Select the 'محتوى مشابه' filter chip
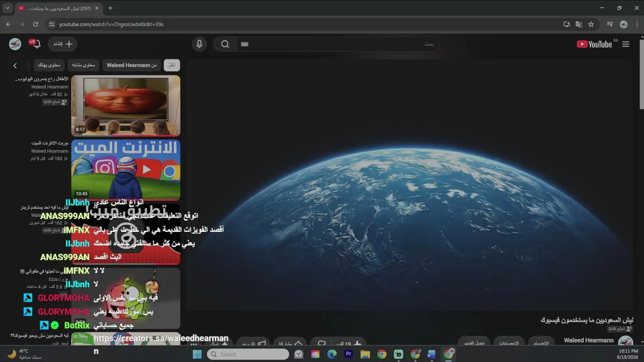 [83, 65]
